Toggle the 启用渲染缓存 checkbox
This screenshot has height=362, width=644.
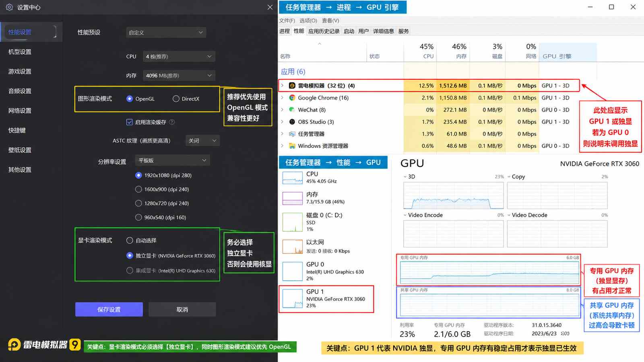(x=130, y=122)
